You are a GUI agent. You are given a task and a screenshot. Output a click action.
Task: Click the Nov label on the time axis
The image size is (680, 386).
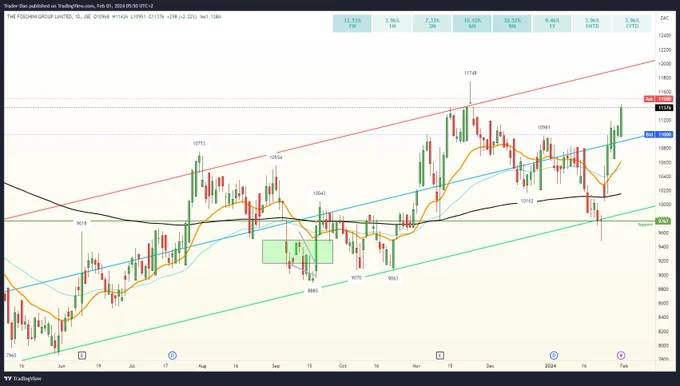416,366
